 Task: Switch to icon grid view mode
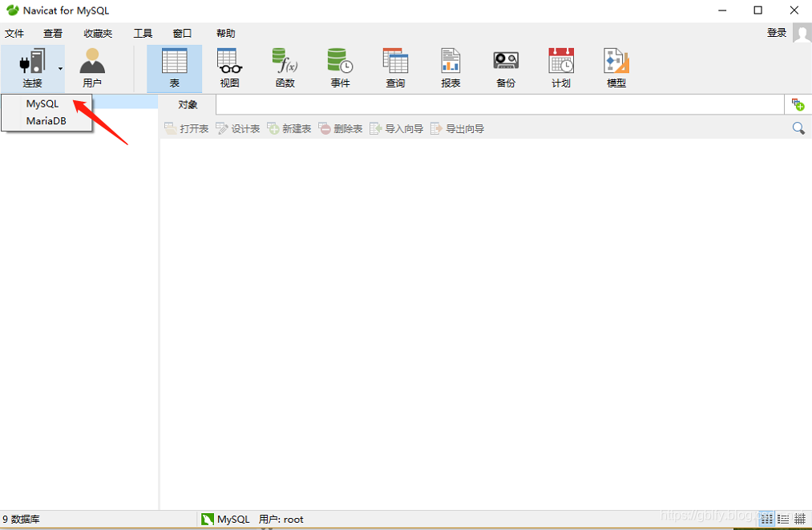tap(767, 519)
